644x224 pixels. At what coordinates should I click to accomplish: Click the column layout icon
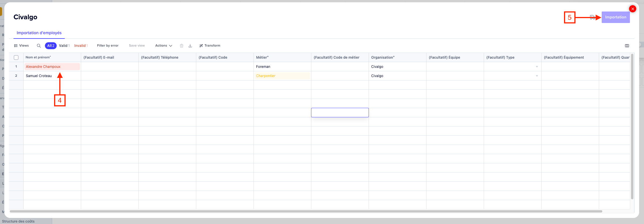(x=627, y=46)
